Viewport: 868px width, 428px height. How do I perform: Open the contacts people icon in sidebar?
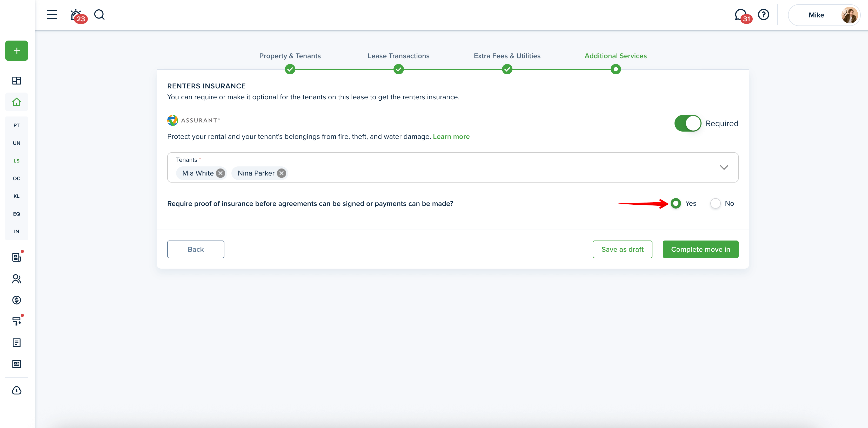17,278
